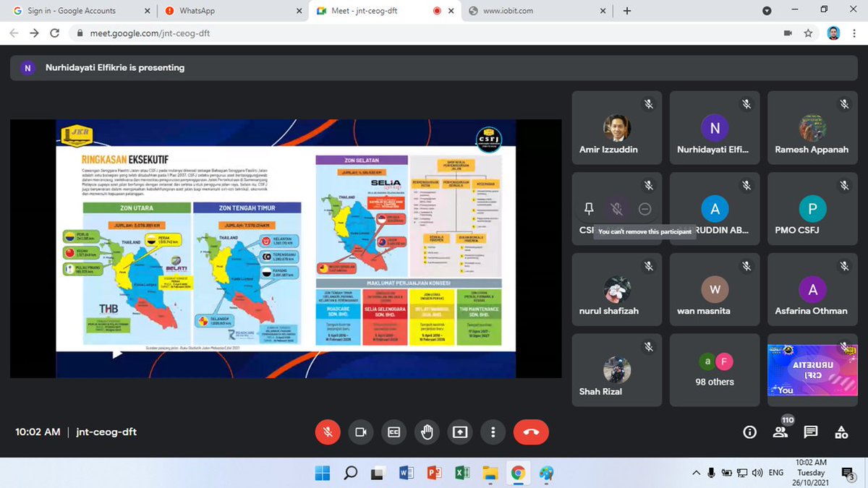This screenshot has height=488, width=868.
Task: Open Word from taskbar
Action: tap(406, 473)
